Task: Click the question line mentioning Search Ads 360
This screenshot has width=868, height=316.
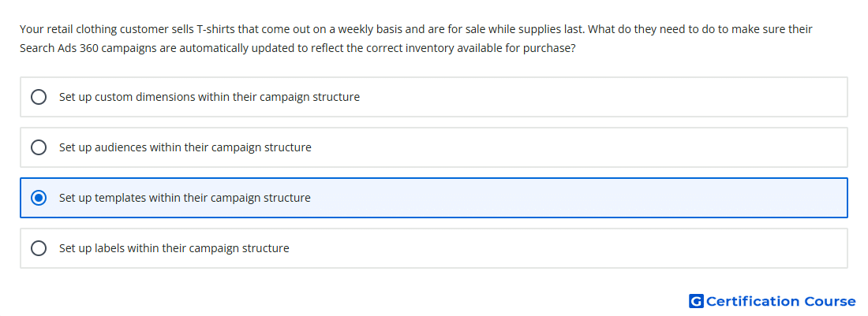Action: (297, 48)
